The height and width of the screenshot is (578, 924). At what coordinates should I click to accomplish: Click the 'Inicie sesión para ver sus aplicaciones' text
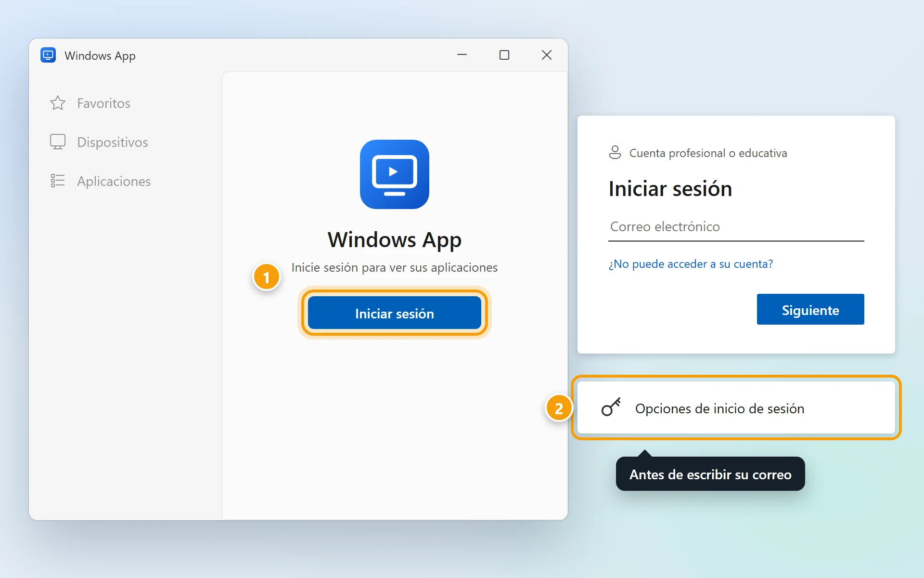395,267
